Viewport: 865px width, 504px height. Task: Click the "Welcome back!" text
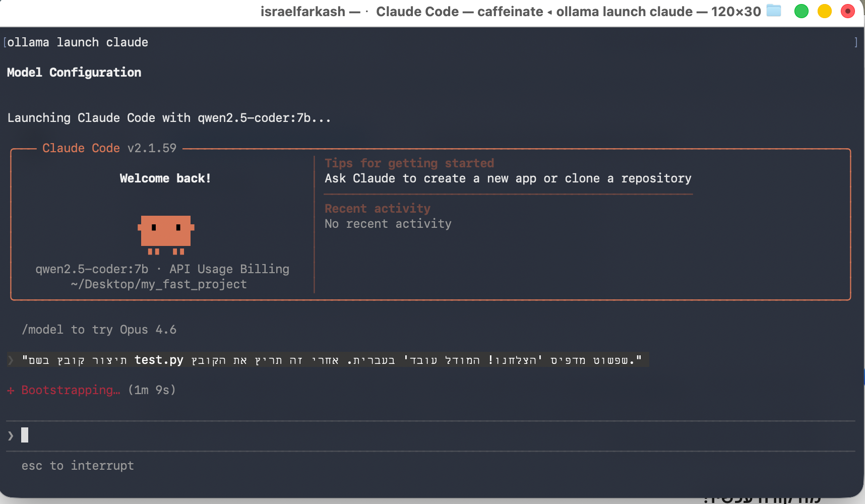click(x=165, y=178)
